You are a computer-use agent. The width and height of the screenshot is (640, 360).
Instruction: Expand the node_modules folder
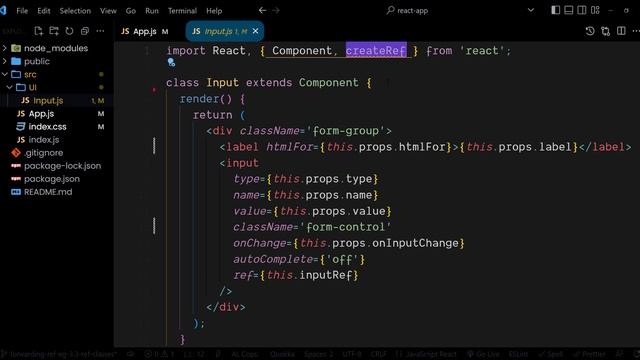56,48
